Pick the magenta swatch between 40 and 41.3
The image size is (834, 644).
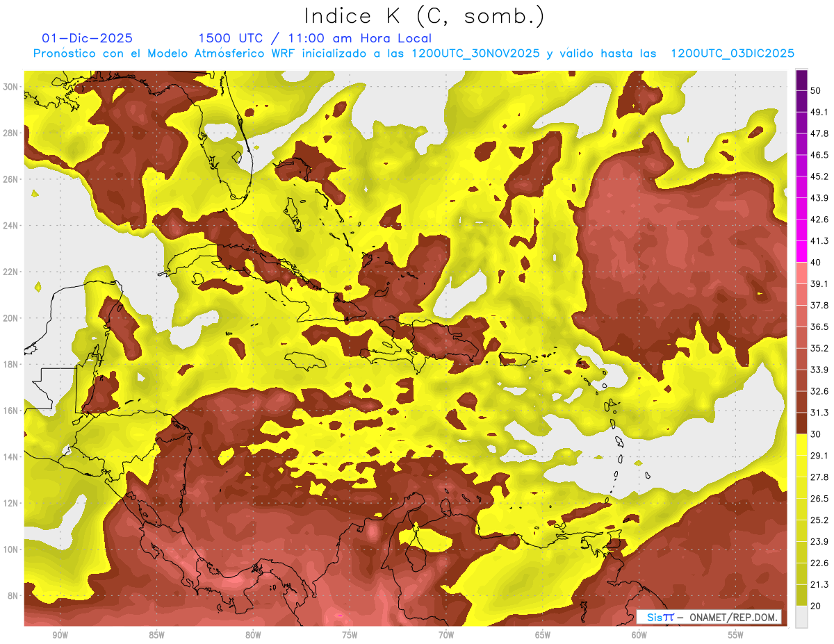coord(801,251)
